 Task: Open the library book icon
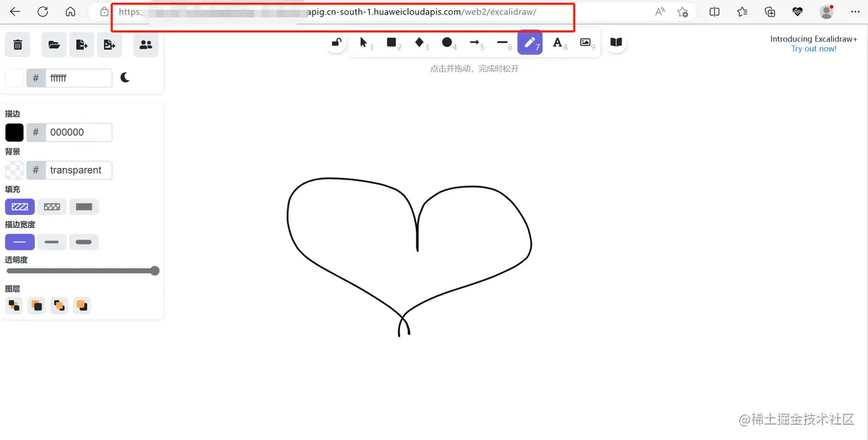tap(616, 43)
